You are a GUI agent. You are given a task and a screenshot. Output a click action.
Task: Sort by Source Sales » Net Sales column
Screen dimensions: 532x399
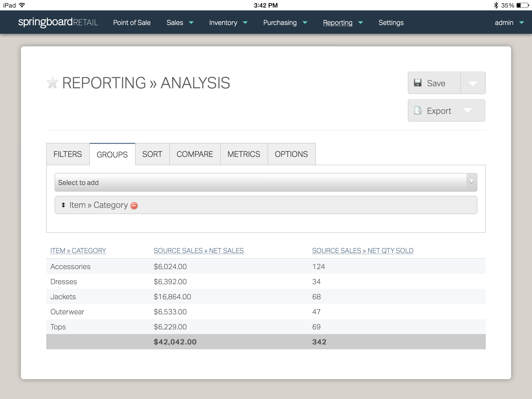click(198, 251)
